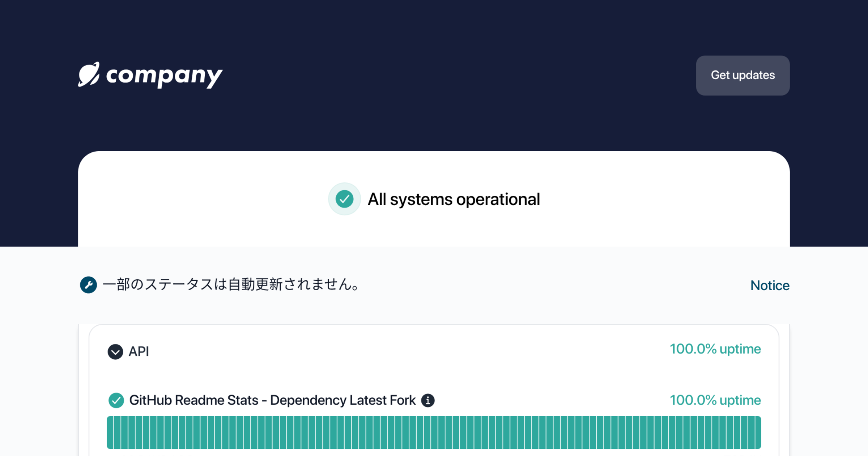Click the middle of the uptime bar chart

(434, 432)
